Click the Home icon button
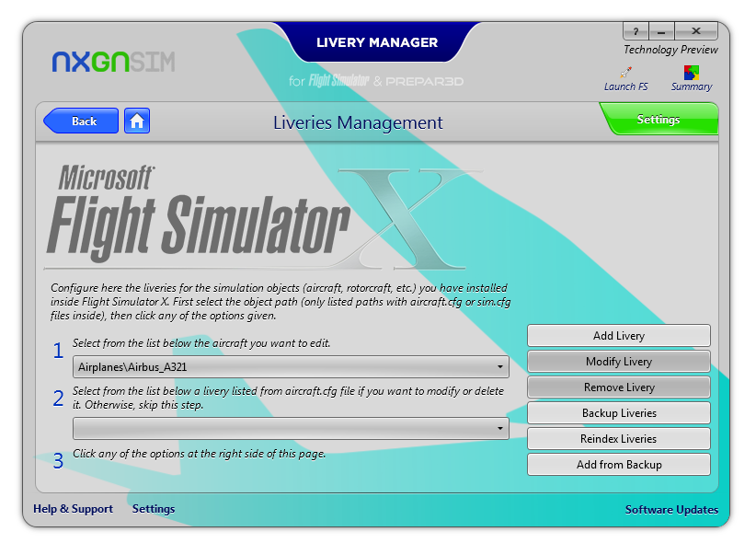Image resolution: width=756 pixels, height=555 pixels. pos(137,121)
